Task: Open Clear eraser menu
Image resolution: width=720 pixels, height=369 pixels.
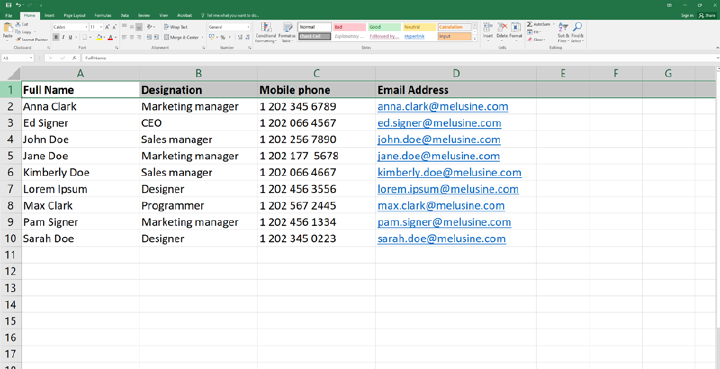Action: pyautogui.click(x=535, y=39)
